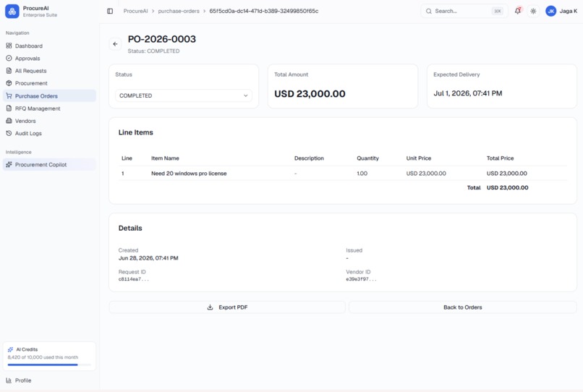Screen dimensions: 583x392
Task: Open All Requests
Action: (x=49, y=71)
